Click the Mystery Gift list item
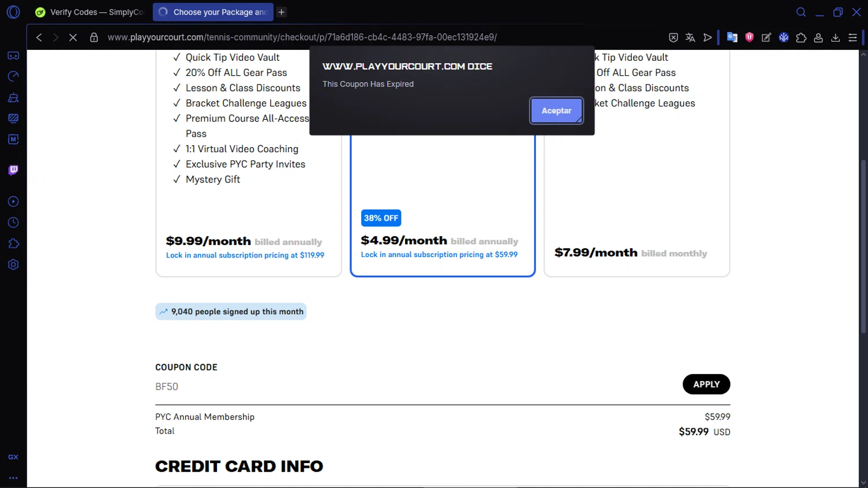This screenshot has height=488, width=868. pos(212,179)
